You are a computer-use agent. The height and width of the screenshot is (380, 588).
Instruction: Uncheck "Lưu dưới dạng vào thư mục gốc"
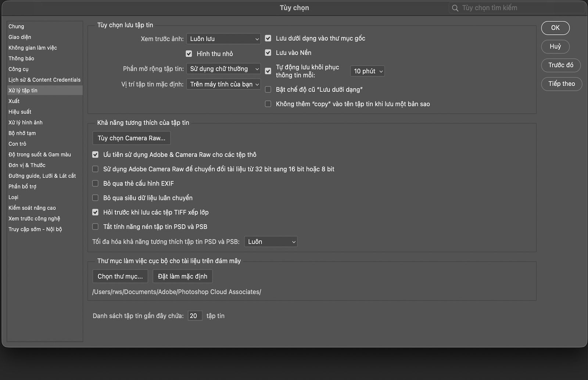[268, 38]
